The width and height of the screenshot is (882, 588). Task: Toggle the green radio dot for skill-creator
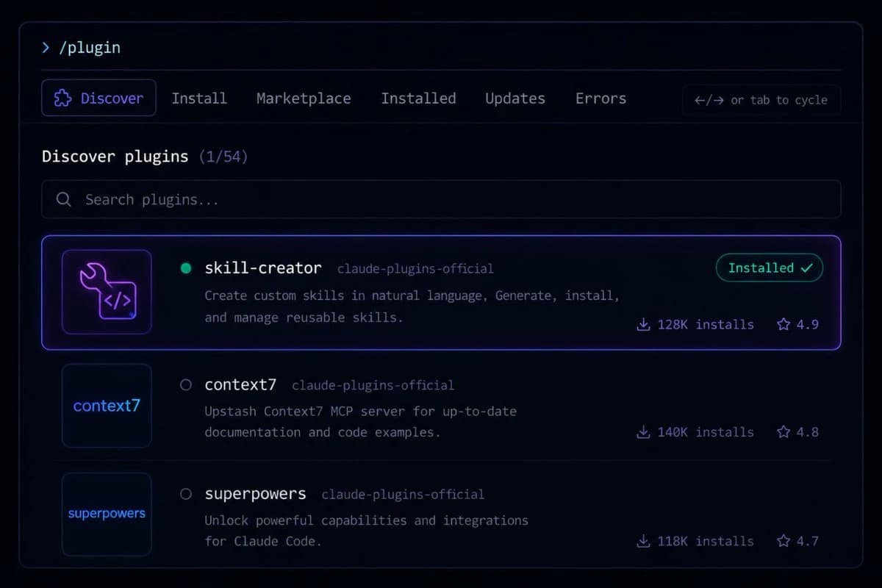tap(186, 268)
